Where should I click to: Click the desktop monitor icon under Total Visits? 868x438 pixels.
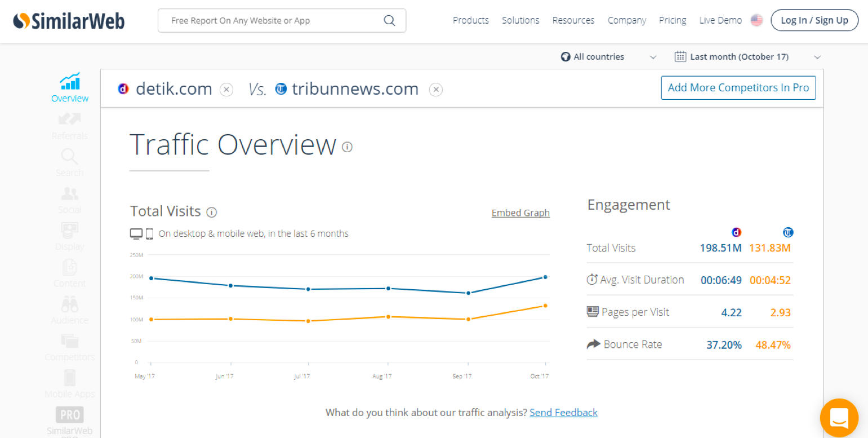pos(136,233)
